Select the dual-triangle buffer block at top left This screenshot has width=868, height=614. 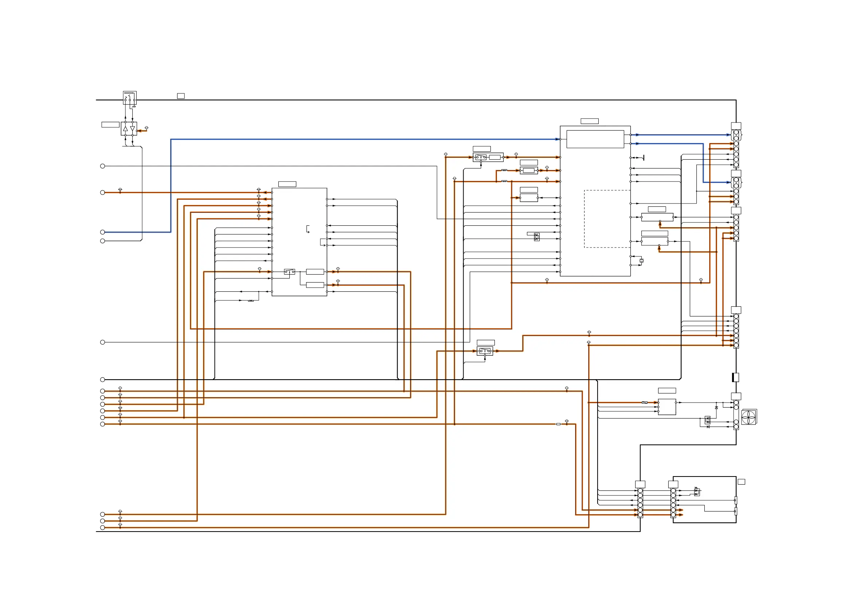click(129, 129)
